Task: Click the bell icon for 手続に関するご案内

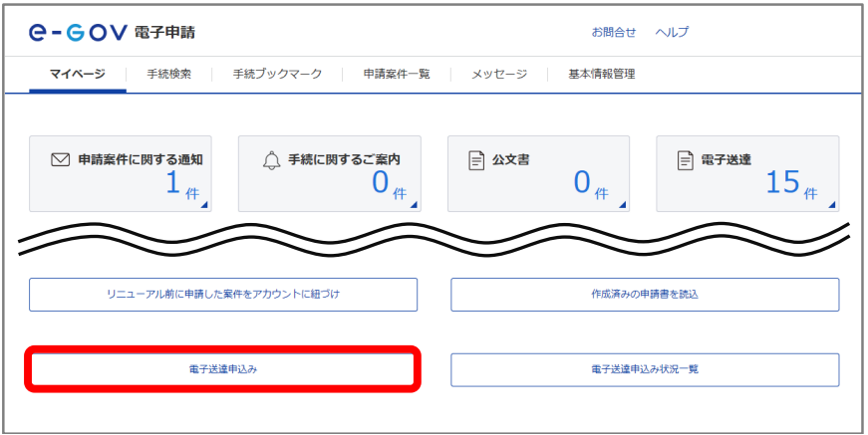Action: click(x=271, y=160)
